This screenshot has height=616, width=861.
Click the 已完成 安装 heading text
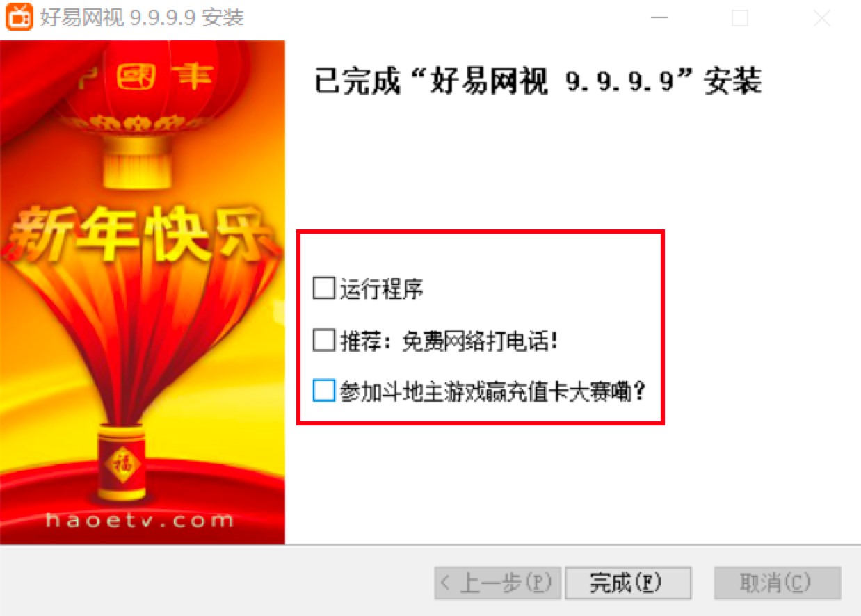(538, 82)
